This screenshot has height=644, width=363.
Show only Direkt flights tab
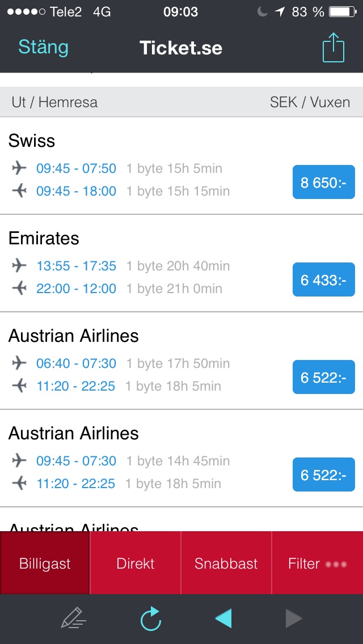pyautogui.click(x=136, y=563)
